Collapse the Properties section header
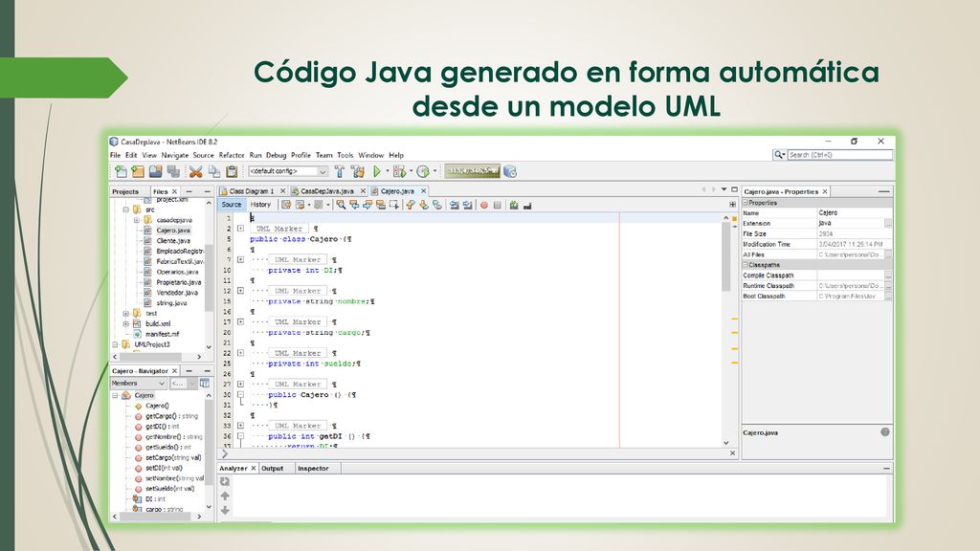Viewport: 980px width, 551px height. (x=745, y=203)
